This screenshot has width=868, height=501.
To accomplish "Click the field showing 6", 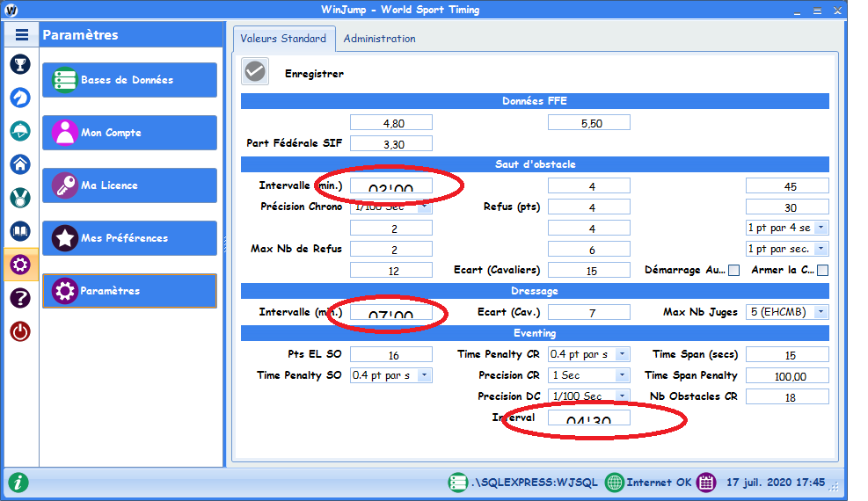I will (589, 249).
